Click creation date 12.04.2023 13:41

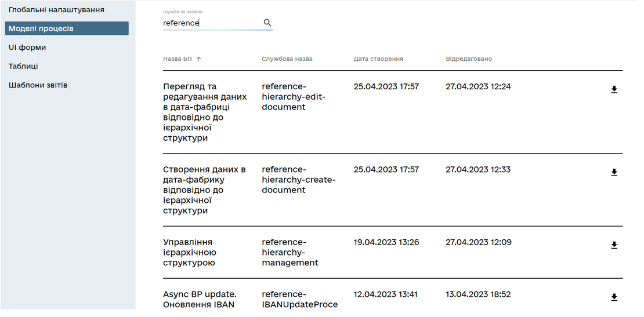tap(385, 294)
